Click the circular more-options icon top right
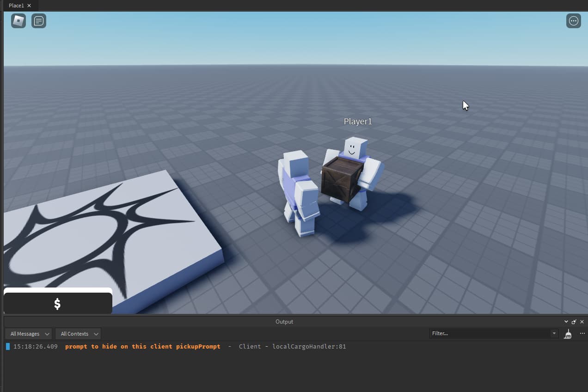 coord(573,21)
